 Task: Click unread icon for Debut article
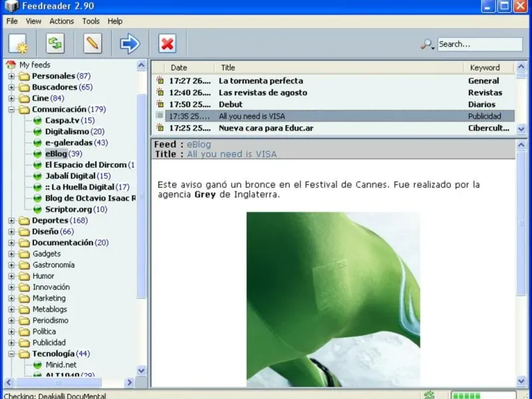tap(160, 104)
